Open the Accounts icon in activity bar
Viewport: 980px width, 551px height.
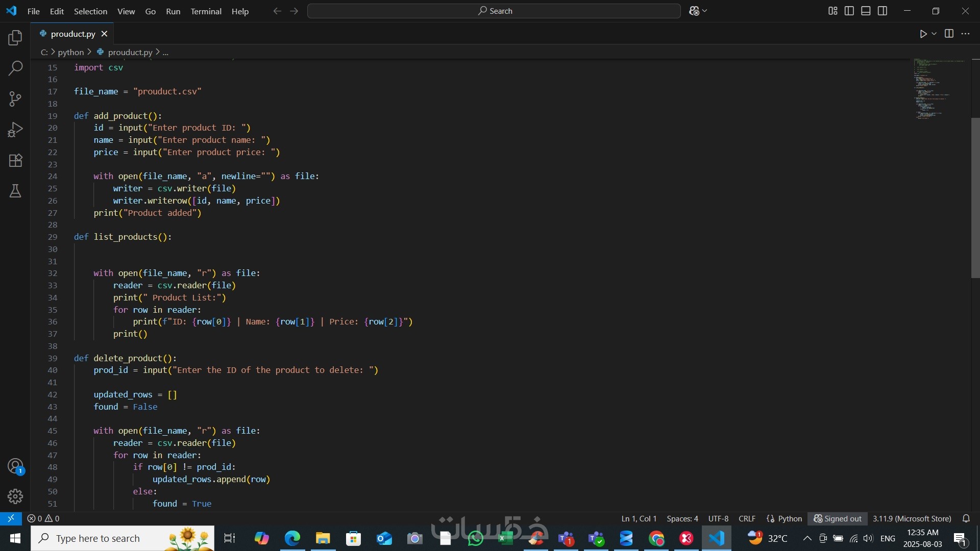click(x=15, y=466)
